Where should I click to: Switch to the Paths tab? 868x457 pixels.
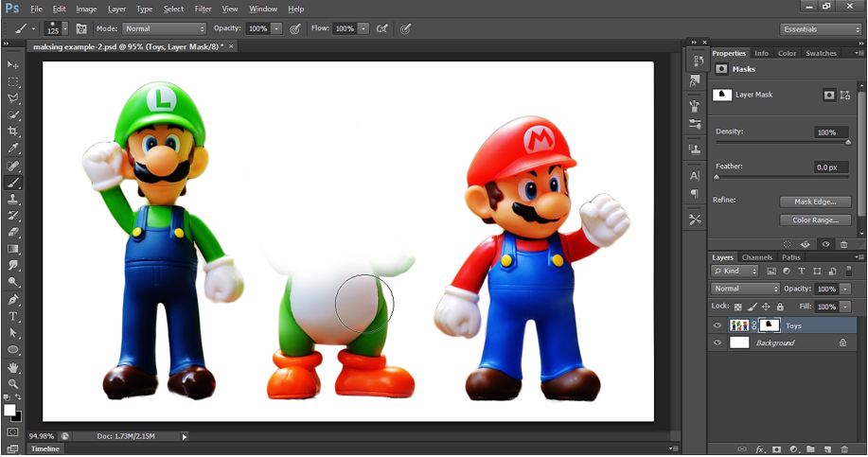point(791,257)
